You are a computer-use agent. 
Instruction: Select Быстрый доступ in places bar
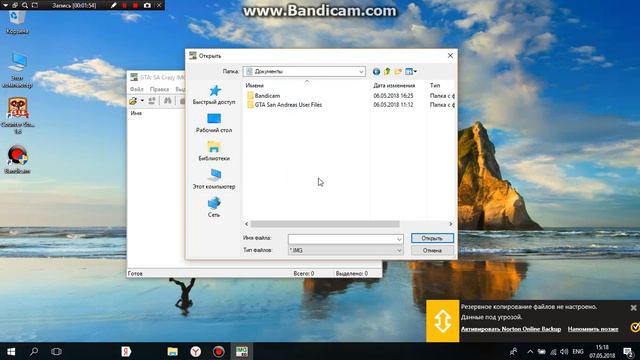pyautogui.click(x=214, y=95)
